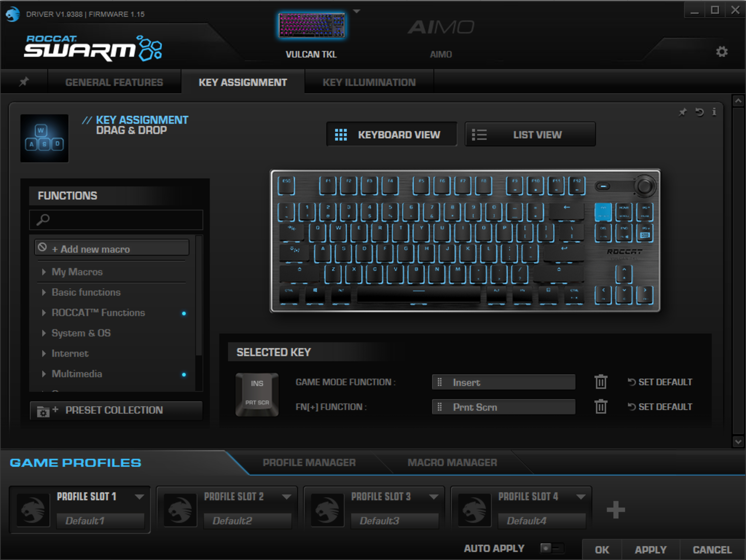746x560 pixels.
Task: Add a new profile with plus icon
Action: tap(615, 510)
